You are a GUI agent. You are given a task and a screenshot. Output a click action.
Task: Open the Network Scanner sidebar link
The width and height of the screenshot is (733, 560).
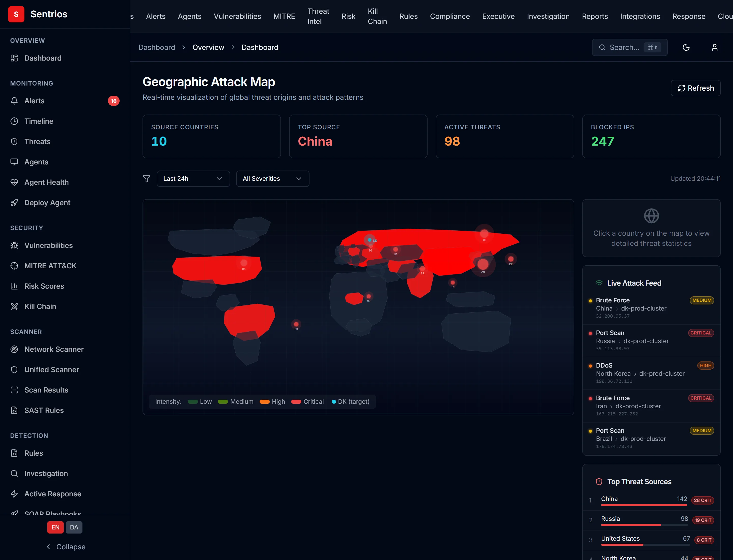tap(65, 349)
